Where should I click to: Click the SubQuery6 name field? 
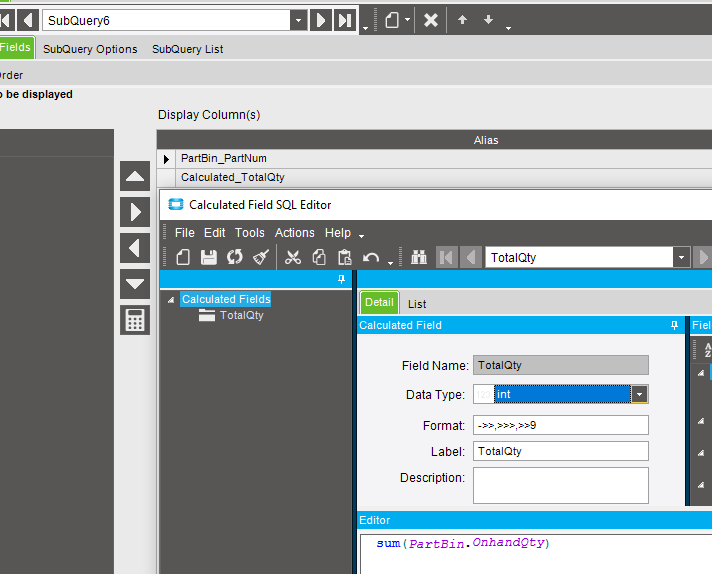point(166,20)
